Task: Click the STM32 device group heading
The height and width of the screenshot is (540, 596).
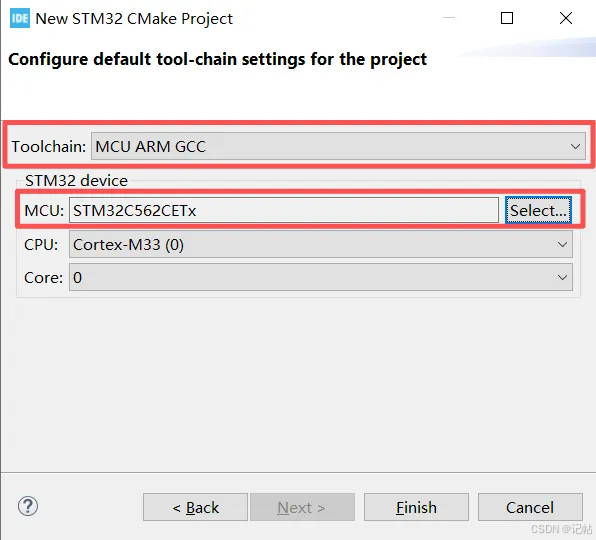Action: coord(76,181)
